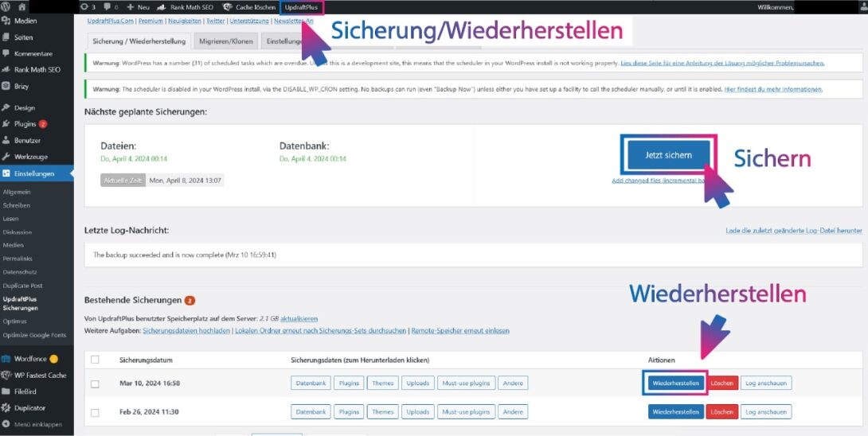Open the Premium link
868x436 pixels.
tap(151, 21)
